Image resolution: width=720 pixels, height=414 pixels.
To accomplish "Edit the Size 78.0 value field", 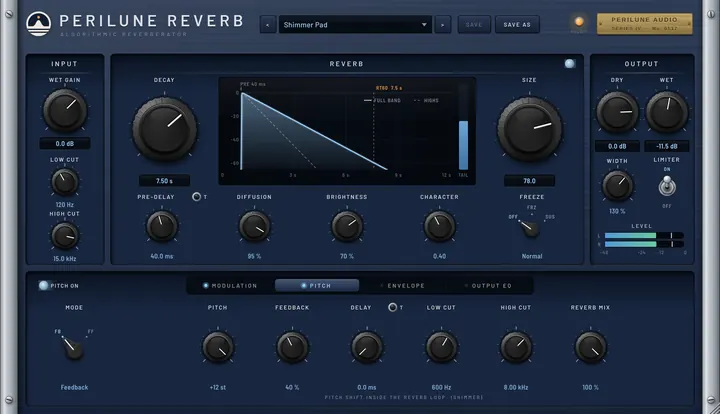I will pyautogui.click(x=529, y=181).
